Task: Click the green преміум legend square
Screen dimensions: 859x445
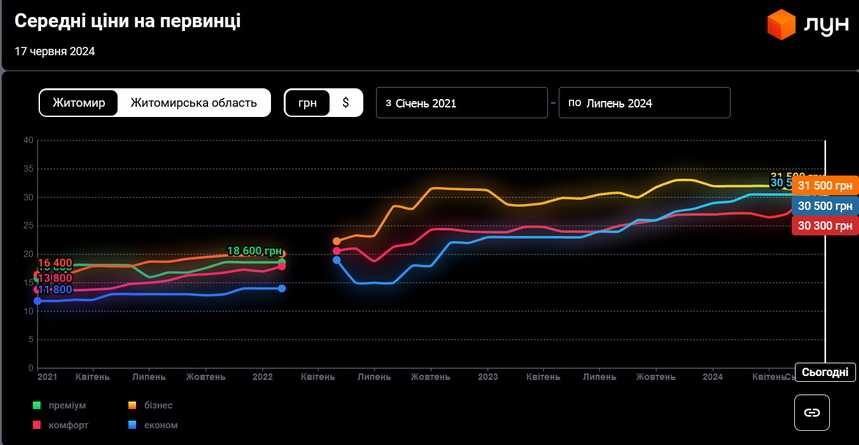Action: (37, 405)
